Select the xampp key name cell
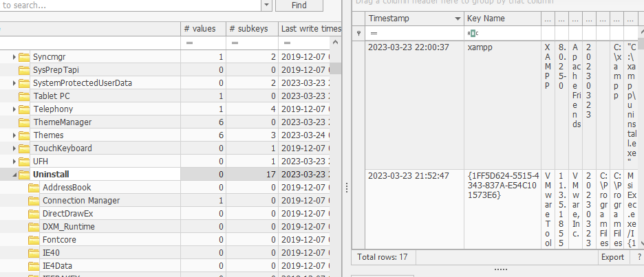The height and width of the screenshot is (277, 644). point(503,104)
